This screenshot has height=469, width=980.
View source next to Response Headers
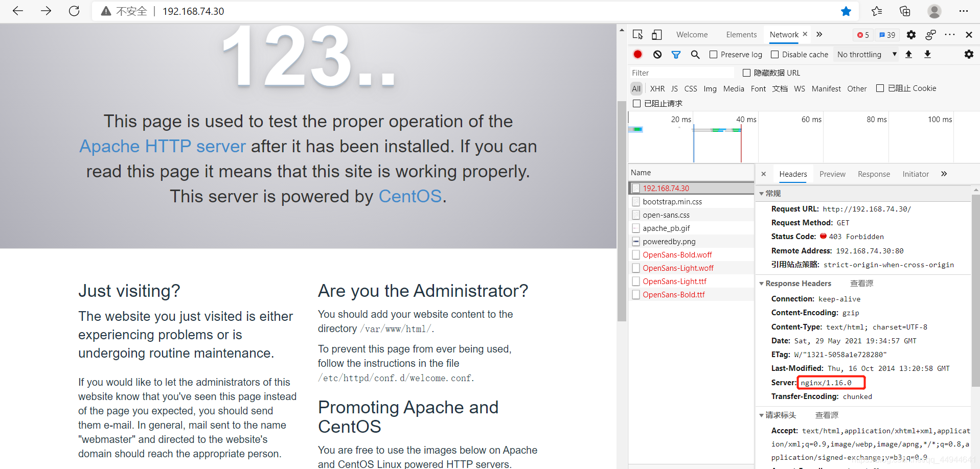(861, 283)
